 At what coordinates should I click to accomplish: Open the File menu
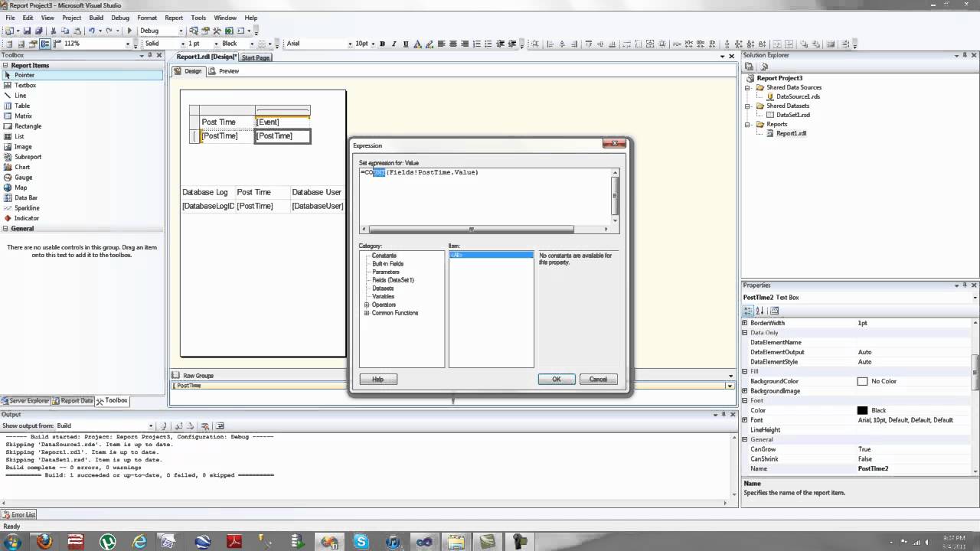(x=10, y=18)
